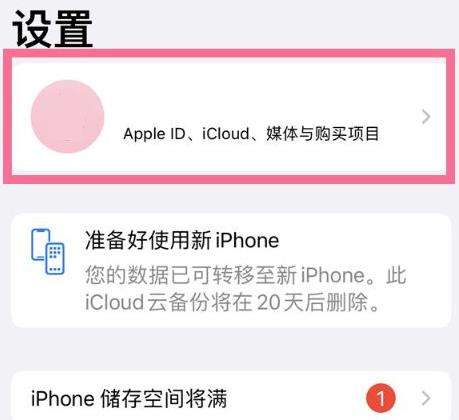Select the front phone with app grid icon
The height and width of the screenshot is (420, 459).
point(55,258)
